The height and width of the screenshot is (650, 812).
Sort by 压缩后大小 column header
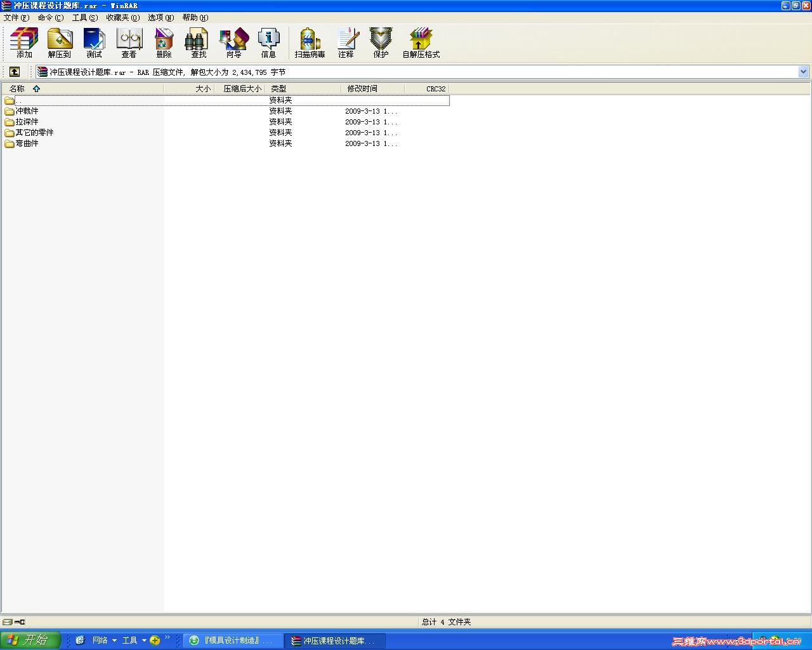240,89
